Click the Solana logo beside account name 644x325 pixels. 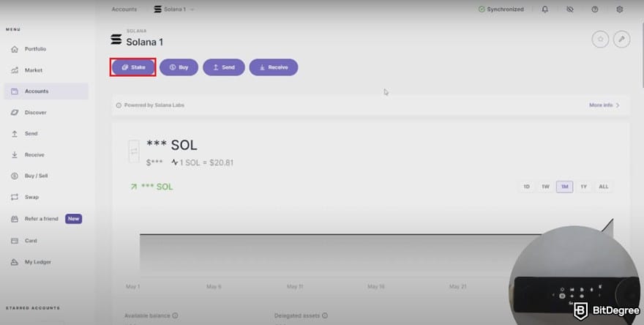[x=116, y=40]
